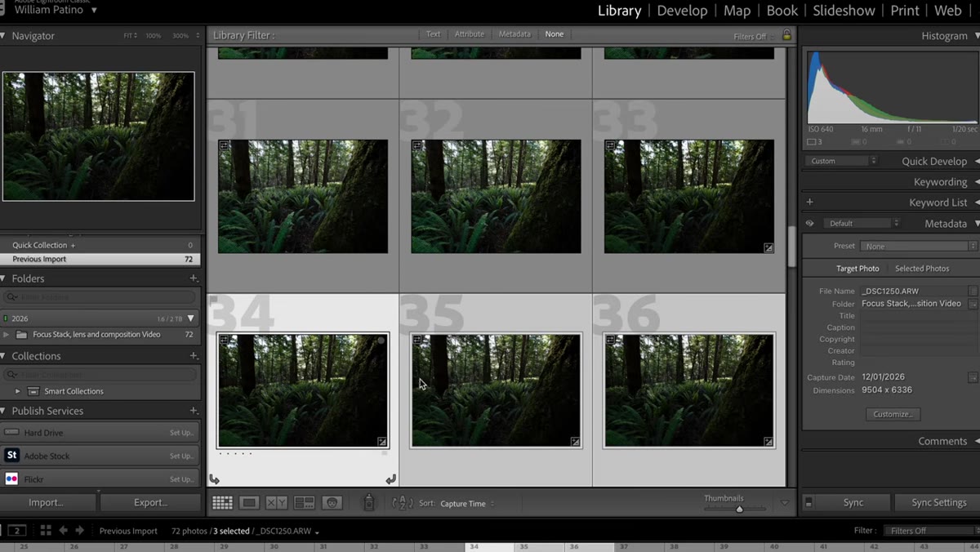The image size is (980, 552).
Task: Switch to Loupe view in toolbar
Action: click(250, 503)
